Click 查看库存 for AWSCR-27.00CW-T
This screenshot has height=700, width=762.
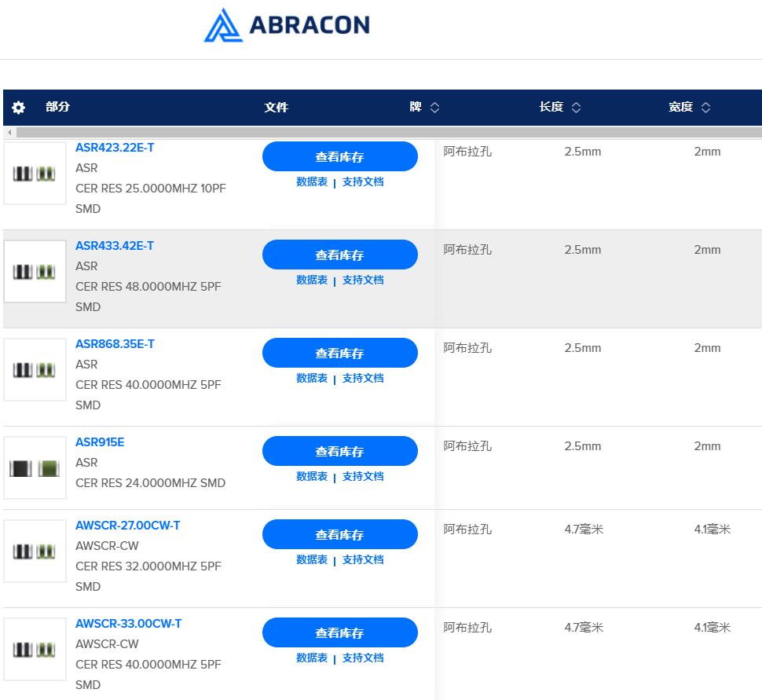(x=339, y=534)
